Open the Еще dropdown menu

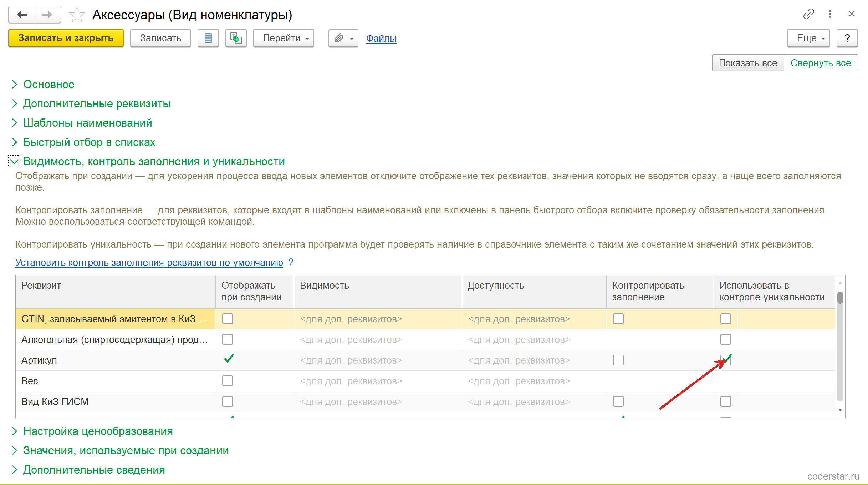[x=808, y=38]
